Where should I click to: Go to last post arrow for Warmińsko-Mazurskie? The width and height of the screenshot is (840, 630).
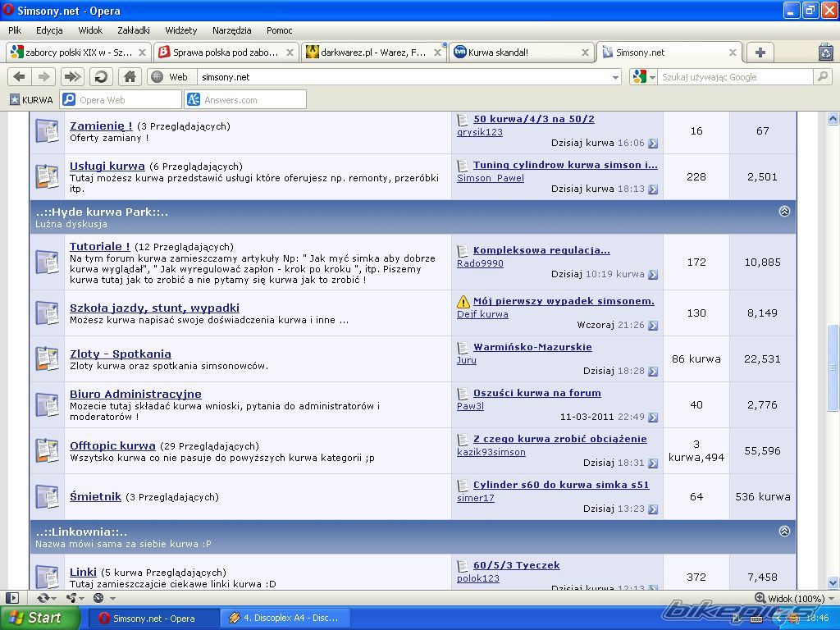[x=652, y=372]
